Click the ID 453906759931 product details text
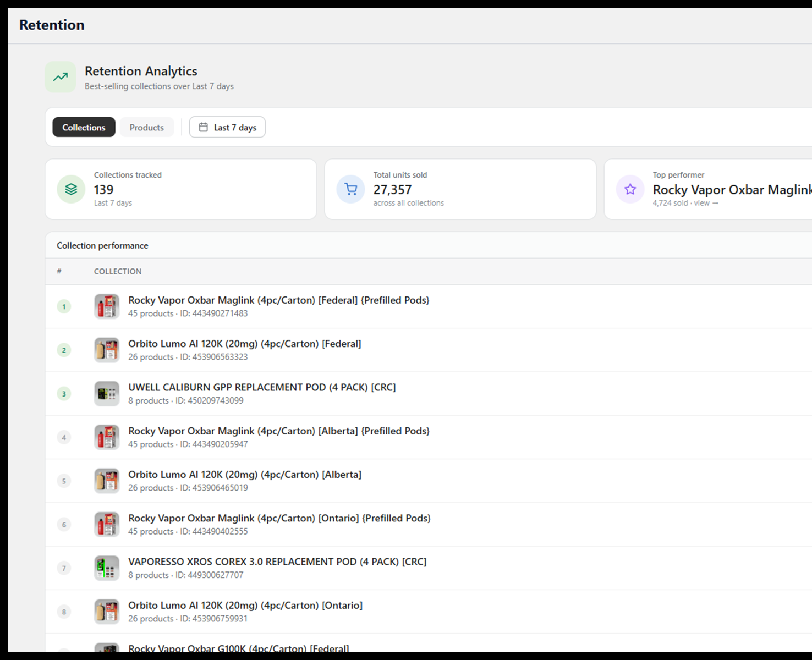The height and width of the screenshot is (660, 812). (x=188, y=619)
